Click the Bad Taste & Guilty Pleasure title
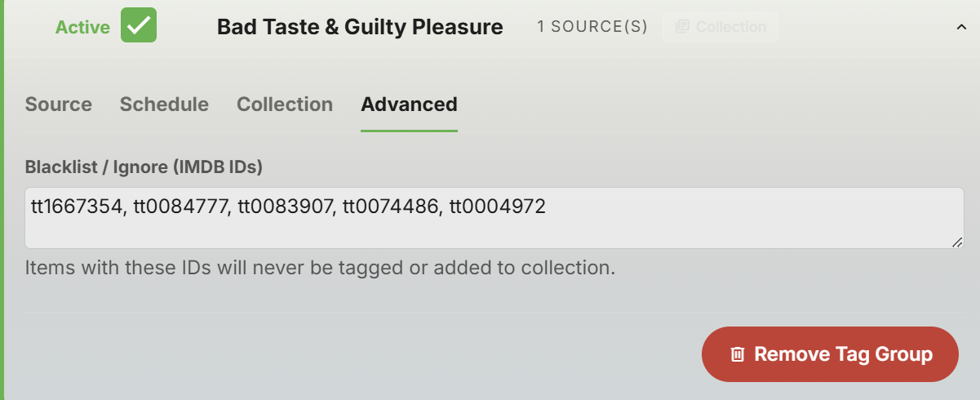Screen dimensions: 980x400 click(360, 27)
